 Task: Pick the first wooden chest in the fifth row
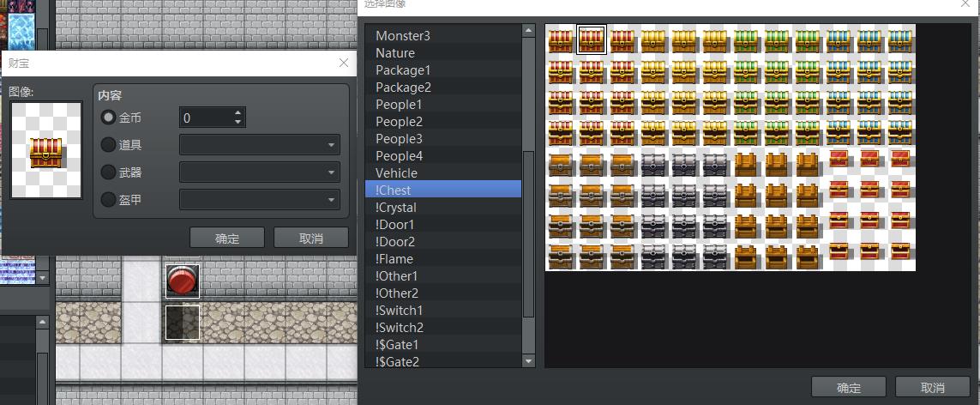tap(561, 164)
